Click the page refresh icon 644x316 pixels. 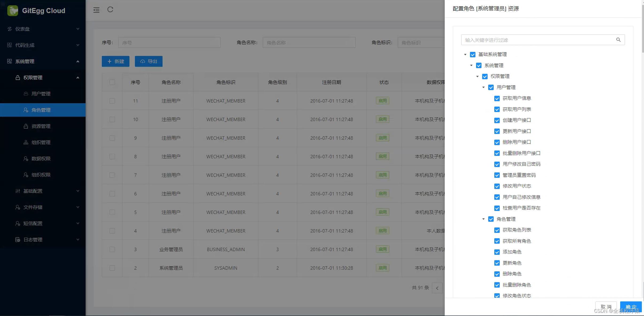point(110,10)
